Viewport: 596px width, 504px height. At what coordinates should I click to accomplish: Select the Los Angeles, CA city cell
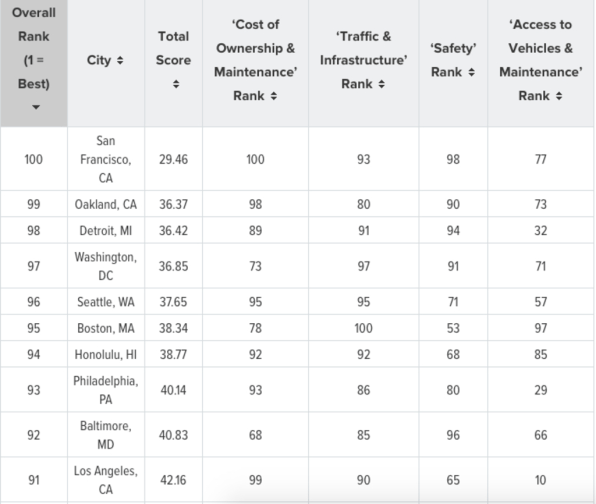click(x=106, y=480)
